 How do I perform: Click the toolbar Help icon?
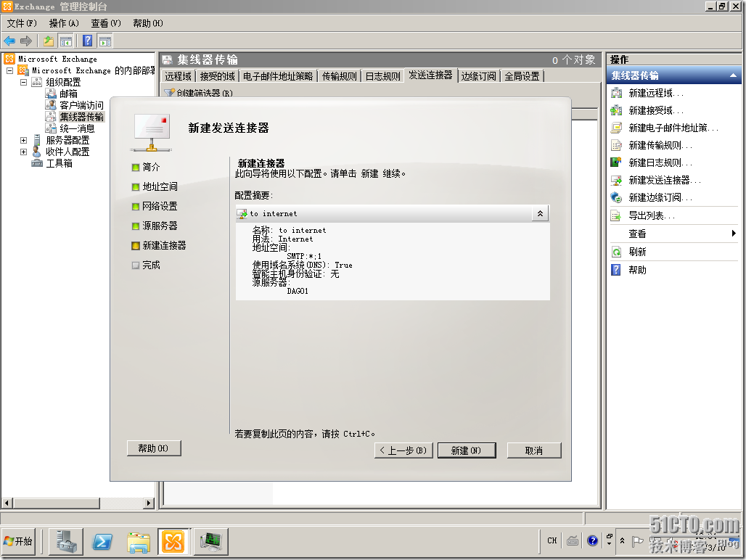(x=87, y=40)
